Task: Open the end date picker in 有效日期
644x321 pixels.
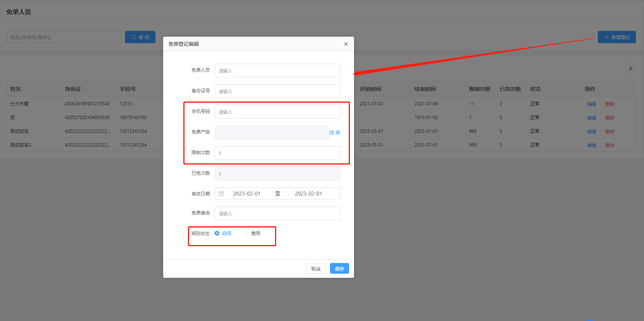Action: coord(308,194)
